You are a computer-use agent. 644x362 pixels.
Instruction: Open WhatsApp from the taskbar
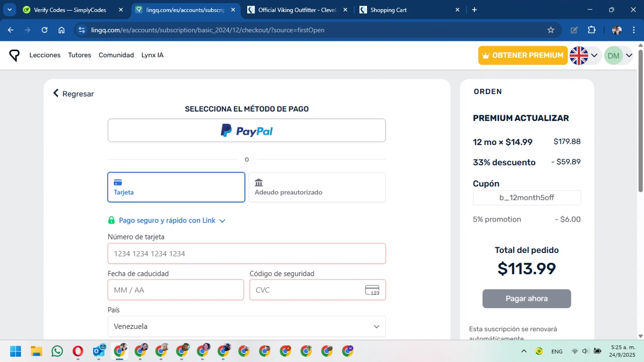(57, 351)
